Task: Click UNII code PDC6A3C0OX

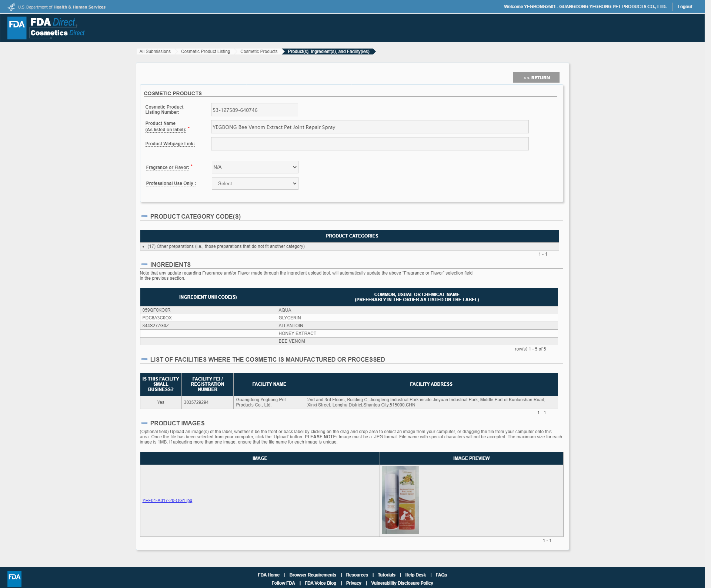Action: [157, 318]
